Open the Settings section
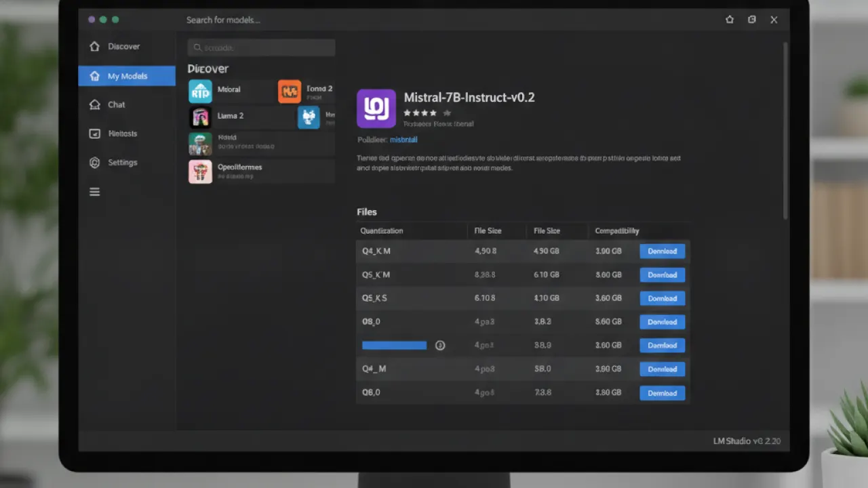The image size is (868, 488). (x=123, y=163)
